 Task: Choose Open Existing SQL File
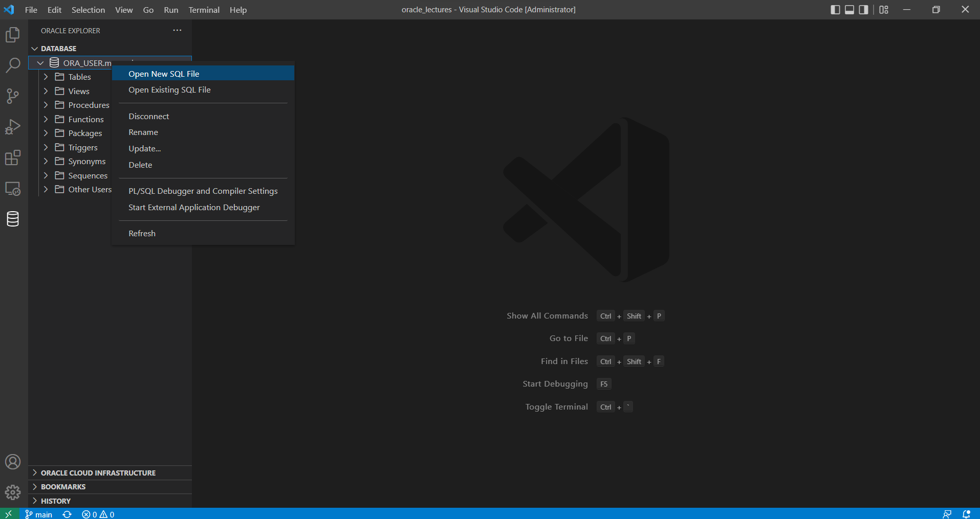pyautogui.click(x=203, y=89)
